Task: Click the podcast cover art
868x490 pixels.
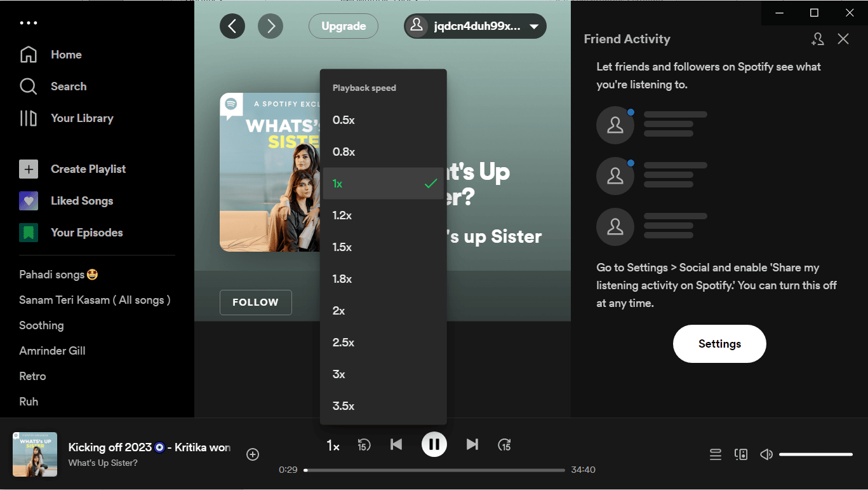Action: 270,172
